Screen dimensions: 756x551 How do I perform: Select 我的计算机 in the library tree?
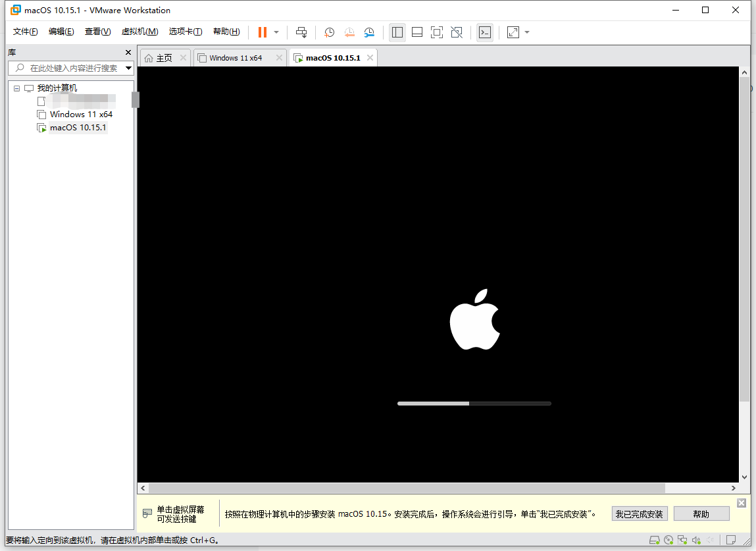57,88
